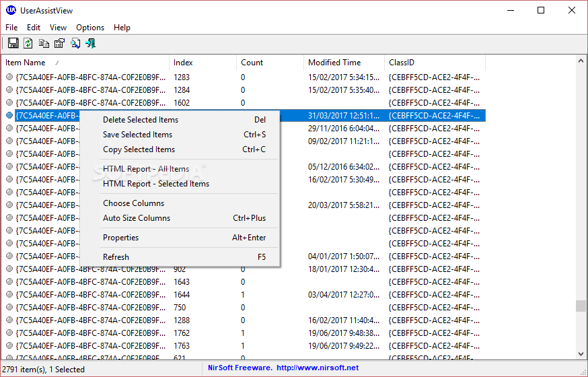Image resolution: width=588 pixels, height=377 pixels.
Task: Choose Save Selected Items in context menu
Action: click(x=180, y=134)
